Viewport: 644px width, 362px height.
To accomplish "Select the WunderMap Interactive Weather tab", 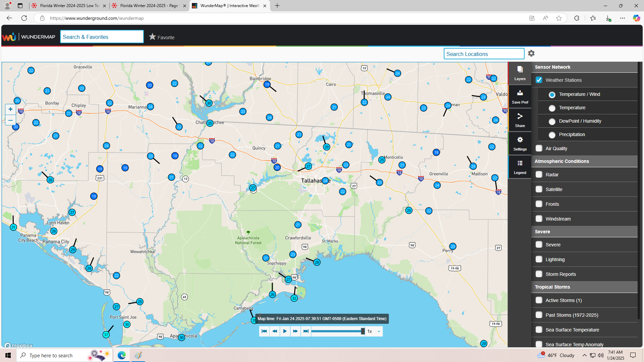I will [229, 6].
